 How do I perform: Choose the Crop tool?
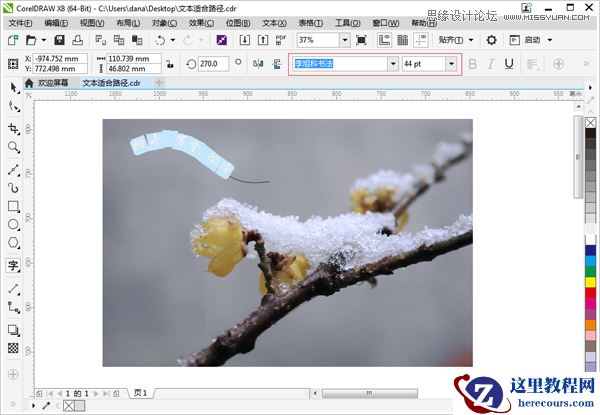pyautogui.click(x=13, y=128)
